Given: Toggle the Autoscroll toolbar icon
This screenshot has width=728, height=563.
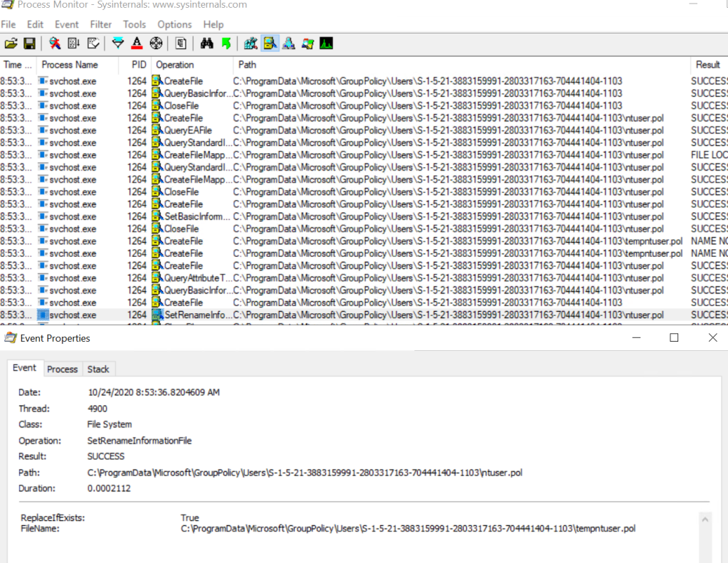Looking at the screenshot, I should (74, 44).
